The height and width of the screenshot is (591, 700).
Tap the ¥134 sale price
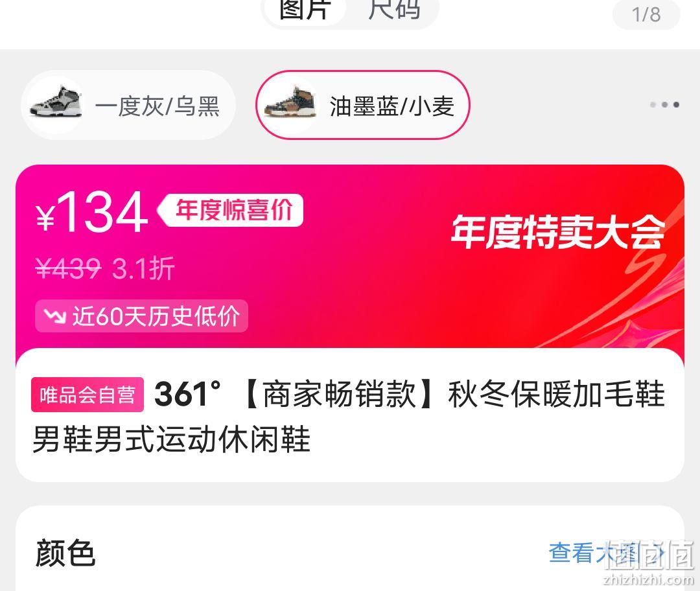91,212
